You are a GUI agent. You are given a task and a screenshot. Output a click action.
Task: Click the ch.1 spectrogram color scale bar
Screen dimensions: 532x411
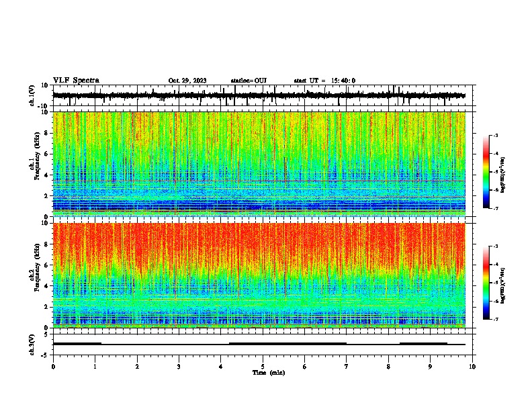click(x=486, y=172)
